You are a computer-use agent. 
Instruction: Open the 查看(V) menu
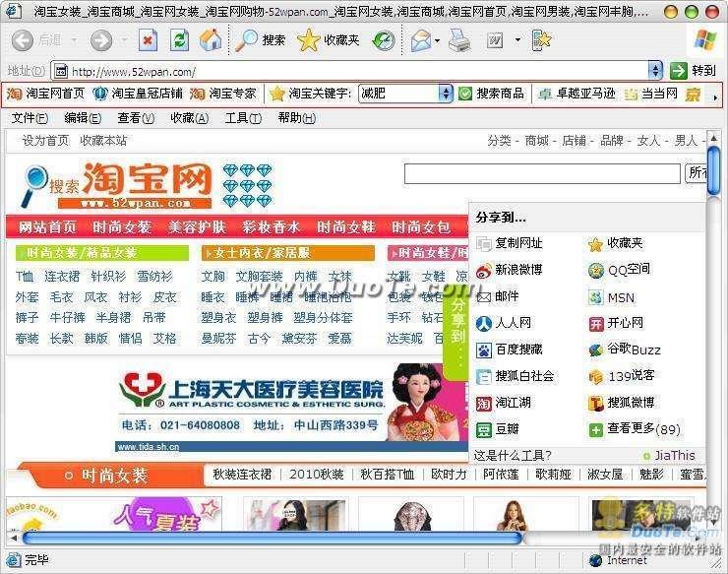(136, 118)
